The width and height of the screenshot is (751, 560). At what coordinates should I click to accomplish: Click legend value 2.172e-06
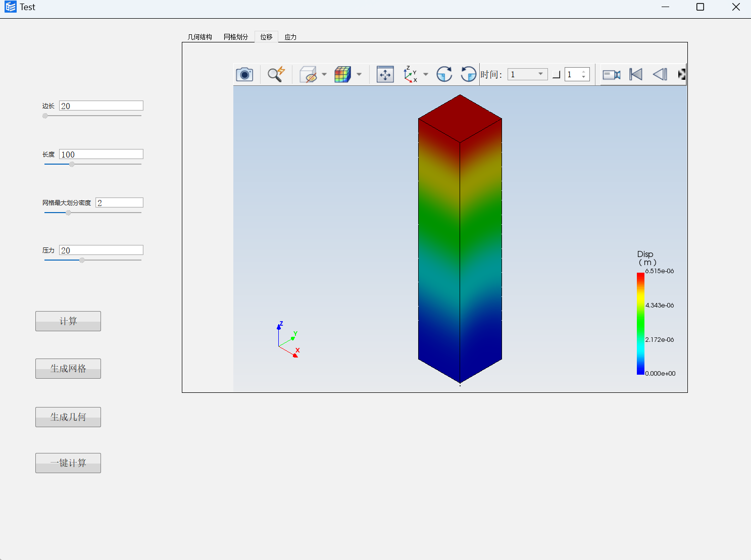[660, 340]
